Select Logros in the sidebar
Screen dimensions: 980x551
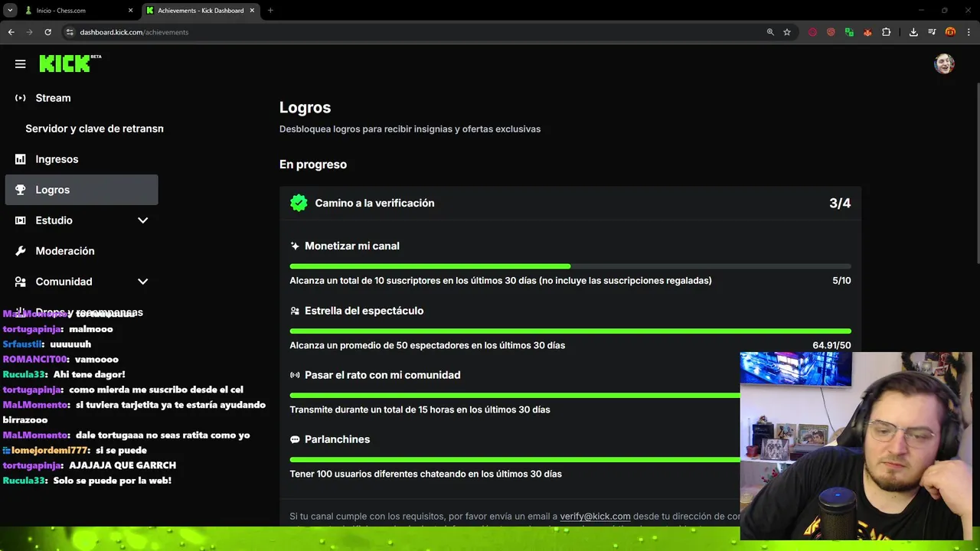(81, 190)
